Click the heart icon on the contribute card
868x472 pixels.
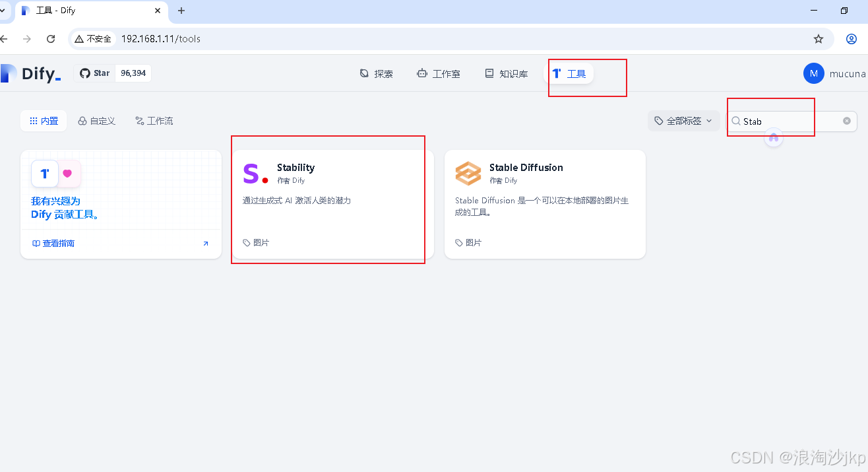[67, 174]
